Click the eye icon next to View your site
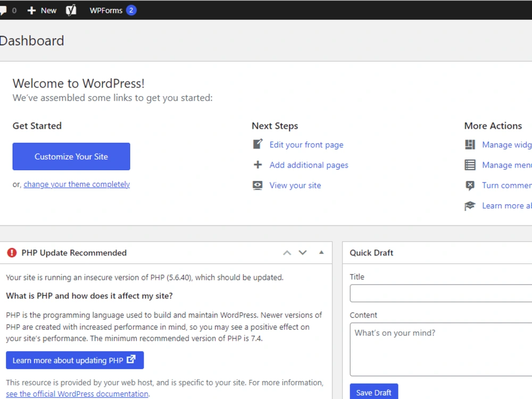This screenshot has height=399, width=532. click(257, 185)
